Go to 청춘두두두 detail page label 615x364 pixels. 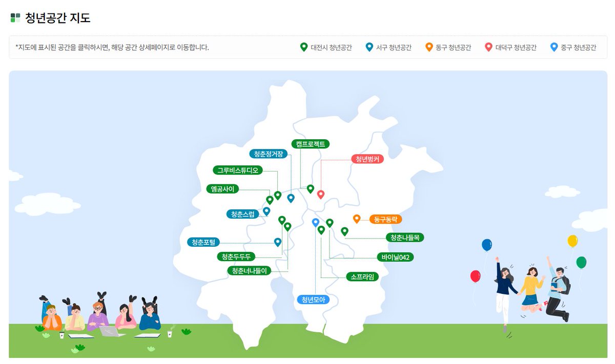coord(236,256)
